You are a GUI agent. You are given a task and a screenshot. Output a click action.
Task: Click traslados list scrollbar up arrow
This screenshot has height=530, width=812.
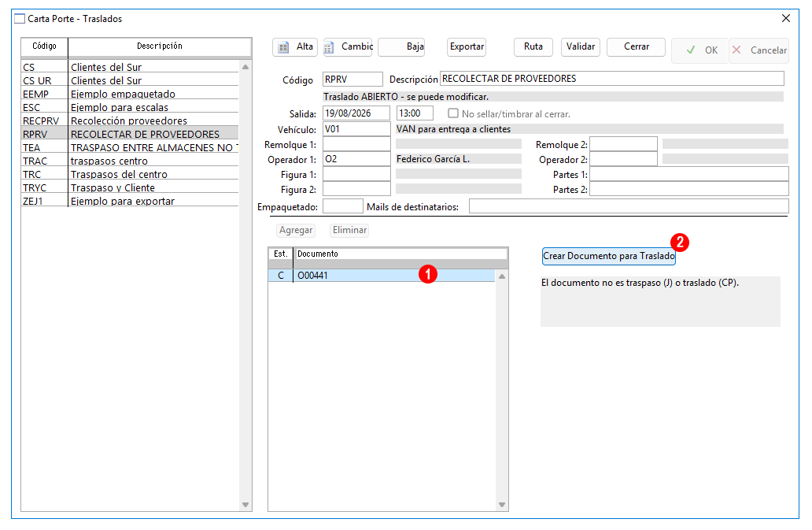(x=245, y=68)
